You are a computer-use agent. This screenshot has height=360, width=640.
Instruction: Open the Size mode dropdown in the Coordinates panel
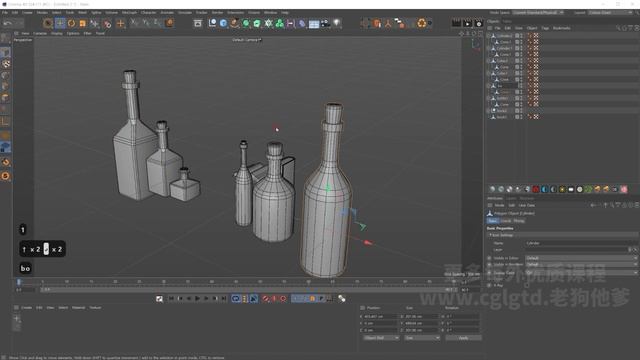coord(422,338)
